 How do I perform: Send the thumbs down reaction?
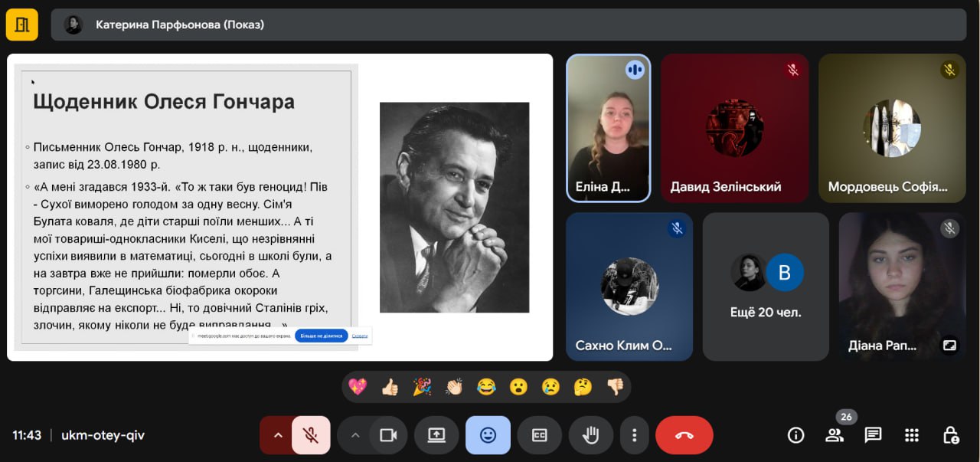615,387
